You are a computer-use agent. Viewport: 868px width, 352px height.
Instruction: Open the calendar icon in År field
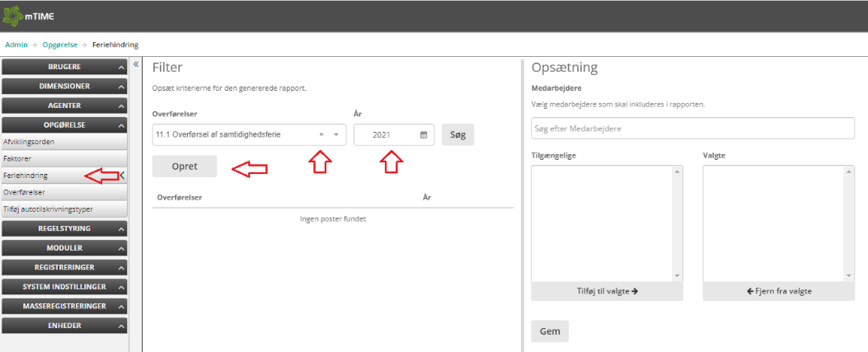tap(424, 134)
